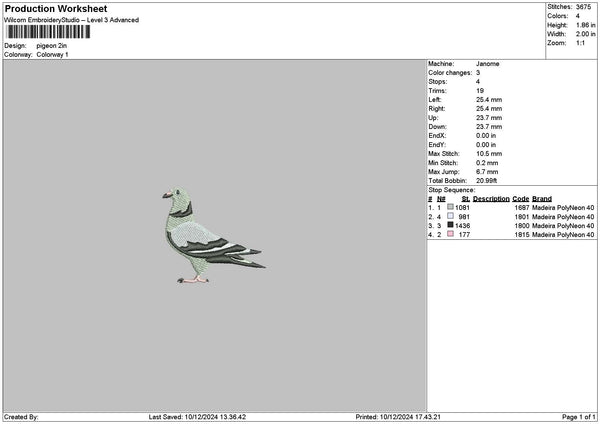Click the Zoom value 1:1
600x424 pixels.
coord(580,43)
